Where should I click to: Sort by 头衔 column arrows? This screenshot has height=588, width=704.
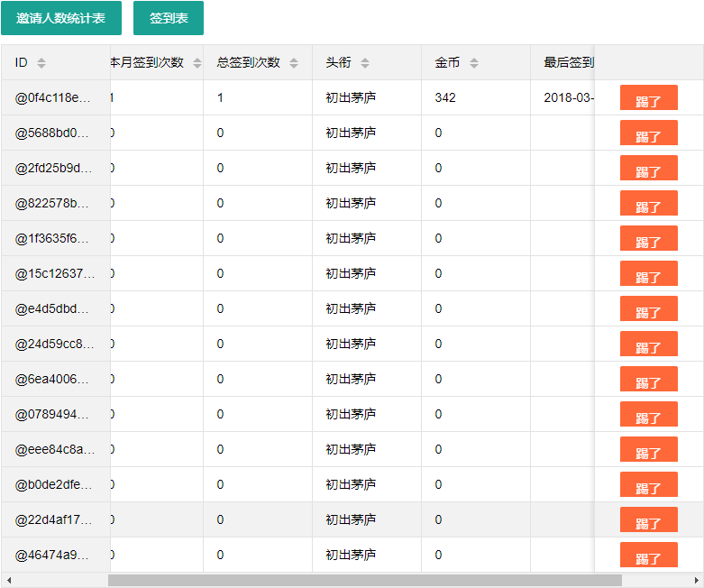coord(365,63)
